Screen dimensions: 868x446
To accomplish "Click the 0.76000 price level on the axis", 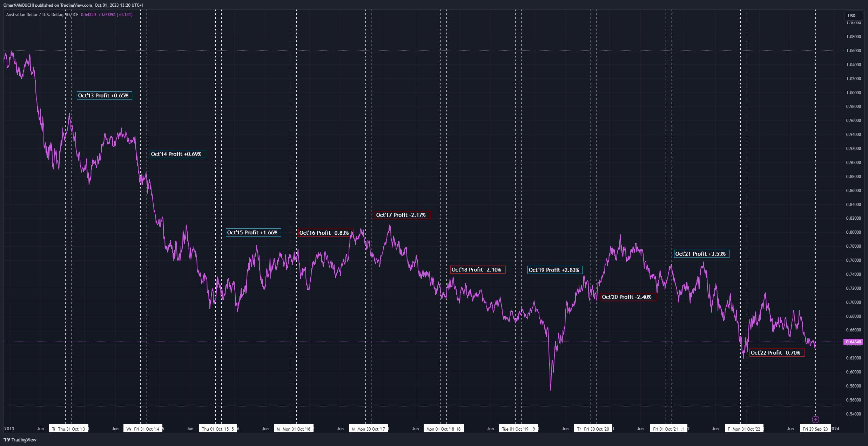I will tap(854, 260).
